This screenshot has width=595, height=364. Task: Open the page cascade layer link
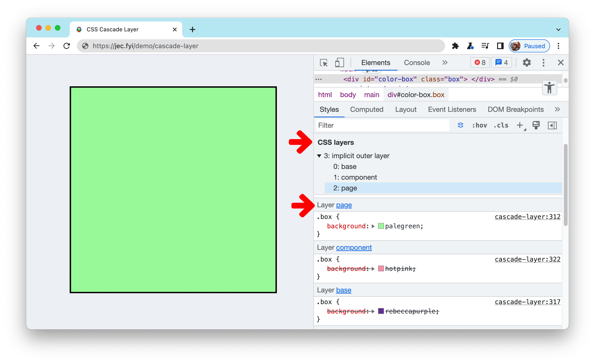pyautogui.click(x=344, y=205)
